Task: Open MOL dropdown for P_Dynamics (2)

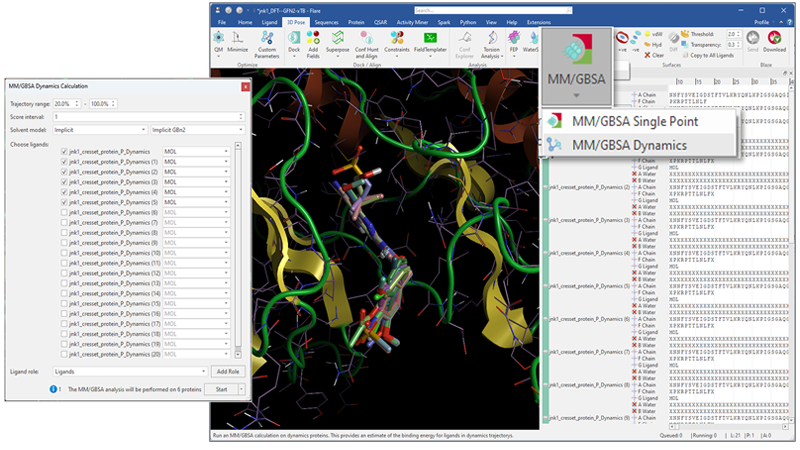Action: tap(196, 172)
